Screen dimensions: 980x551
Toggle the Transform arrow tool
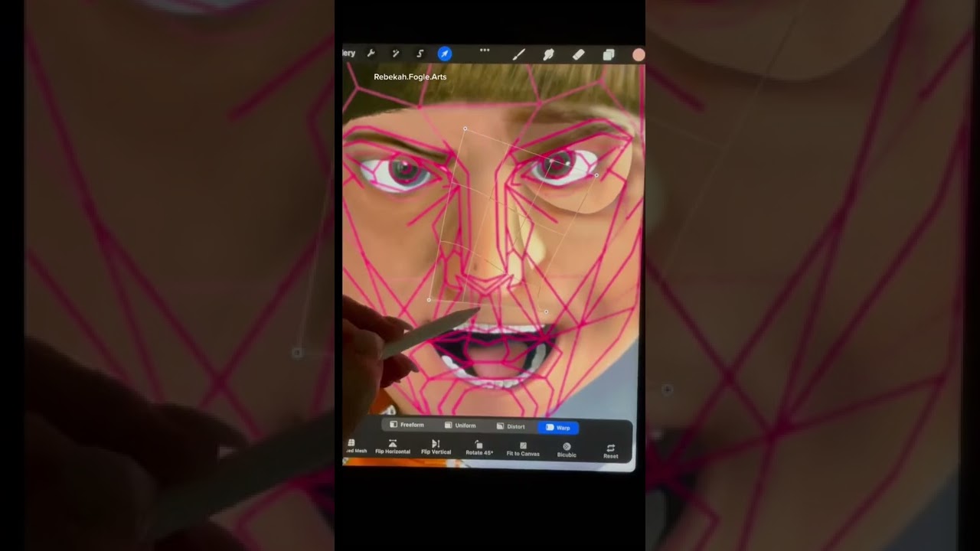pos(445,54)
